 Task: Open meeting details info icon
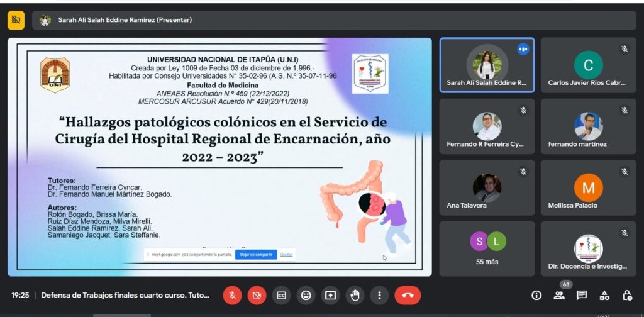pyautogui.click(x=536, y=295)
